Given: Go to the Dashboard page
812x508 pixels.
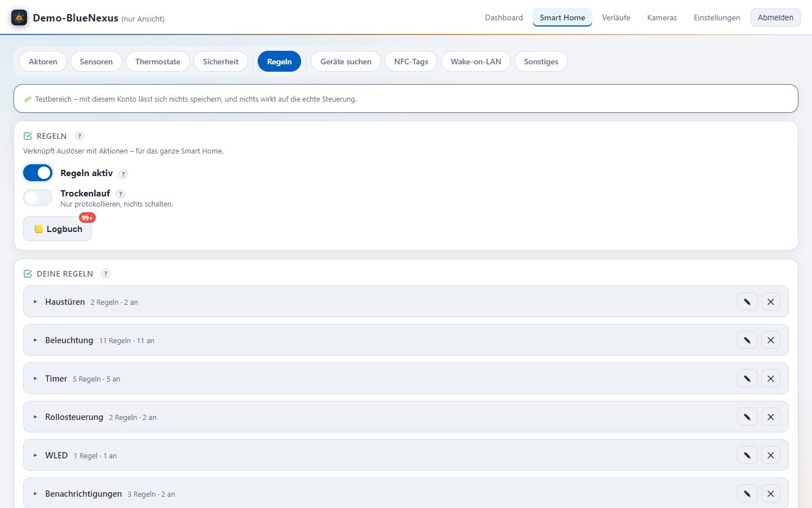Looking at the screenshot, I should 504,17.
